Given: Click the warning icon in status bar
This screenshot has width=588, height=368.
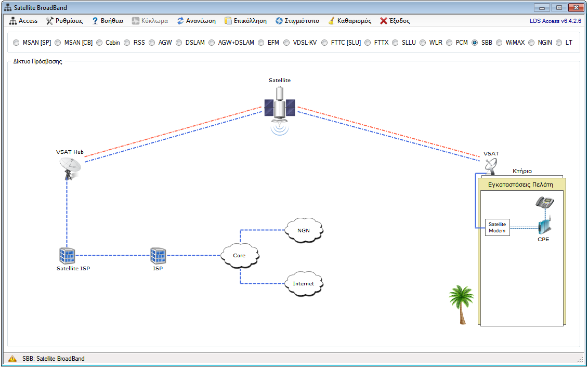Looking at the screenshot, I should (12, 359).
